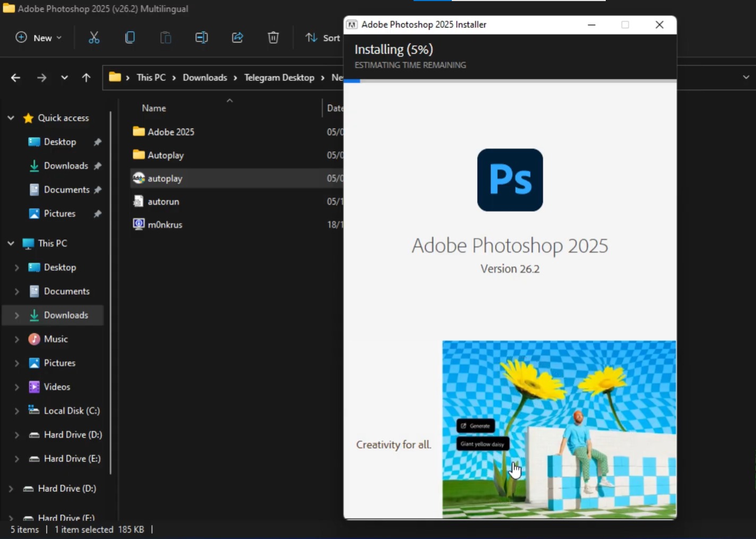
Task: Expand the Music folder node
Action: (x=17, y=339)
